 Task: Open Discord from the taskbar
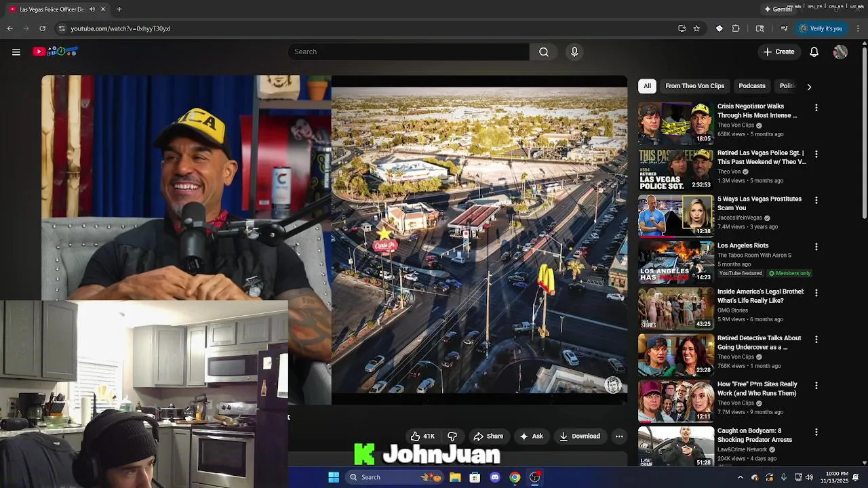pyautogui.click(x=495, y=477)
